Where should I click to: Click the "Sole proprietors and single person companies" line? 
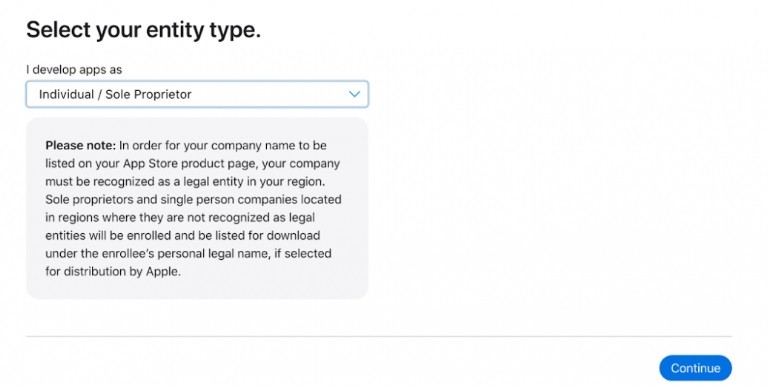coord(172,200)
